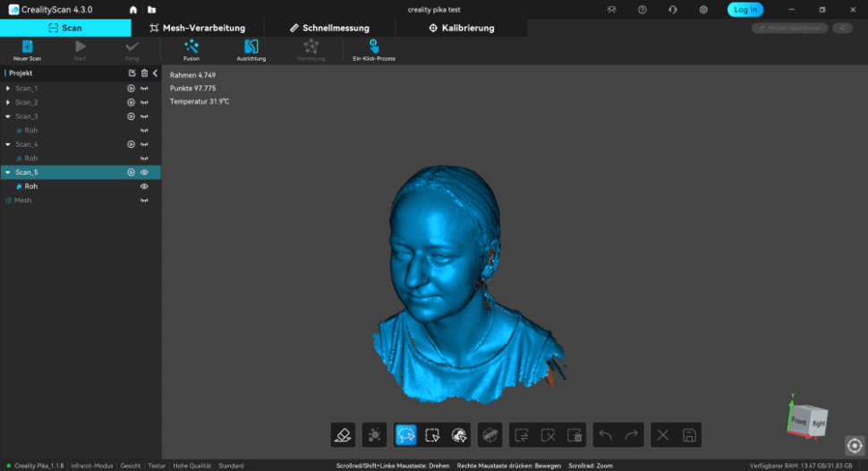Switch to the Mesh-Verarbeitung tab
This screenshot has width=868, height=471.
point(198,28)
